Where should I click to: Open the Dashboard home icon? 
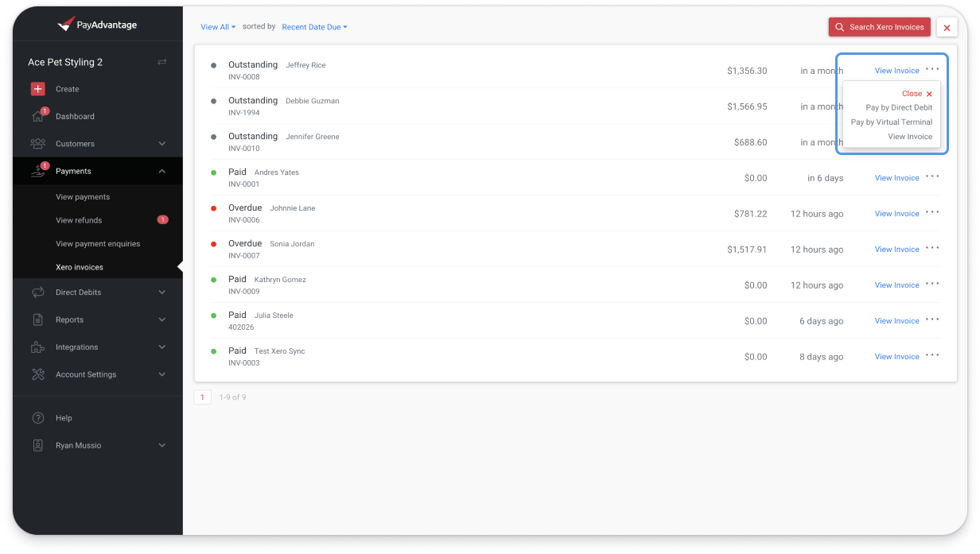[37, 116]
